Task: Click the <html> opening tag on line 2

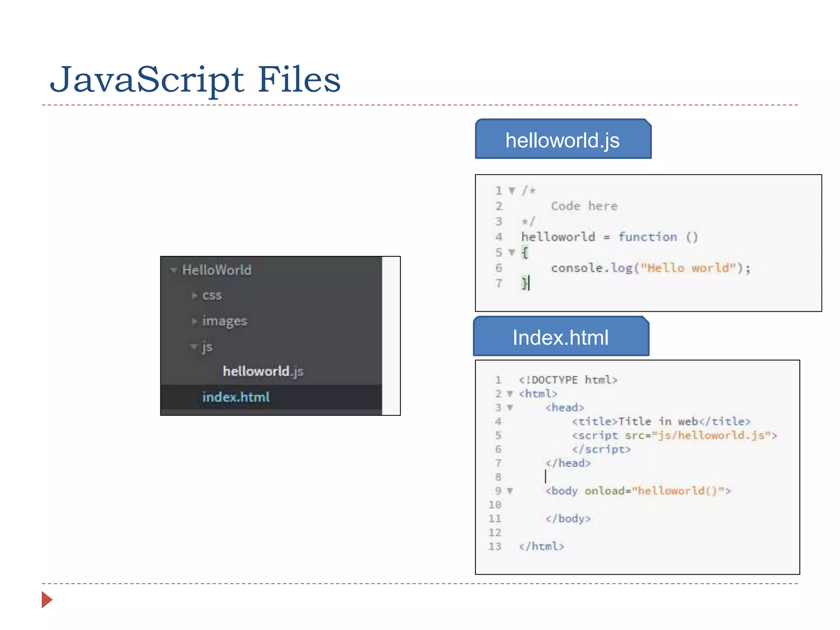Action: (538, 394)
